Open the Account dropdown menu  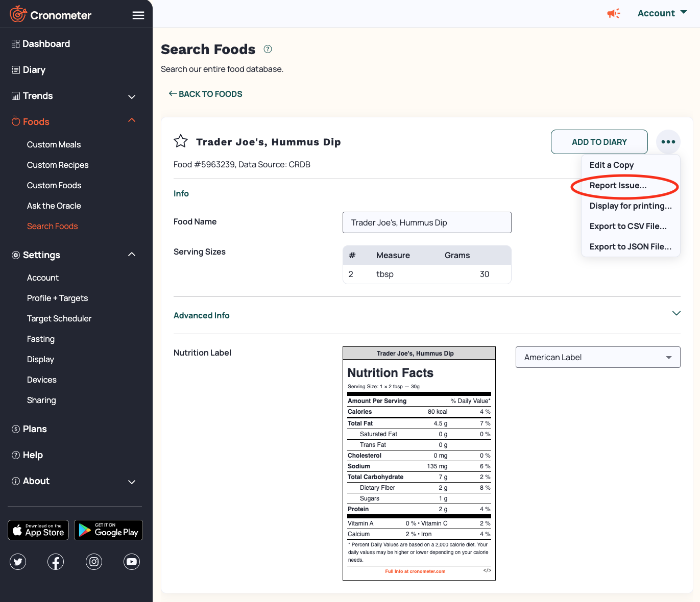point(662,13)
